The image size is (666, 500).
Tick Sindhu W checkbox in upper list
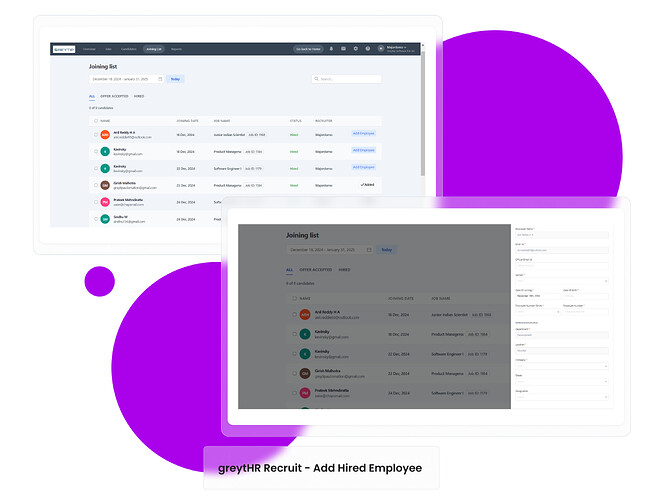[96, 219]
